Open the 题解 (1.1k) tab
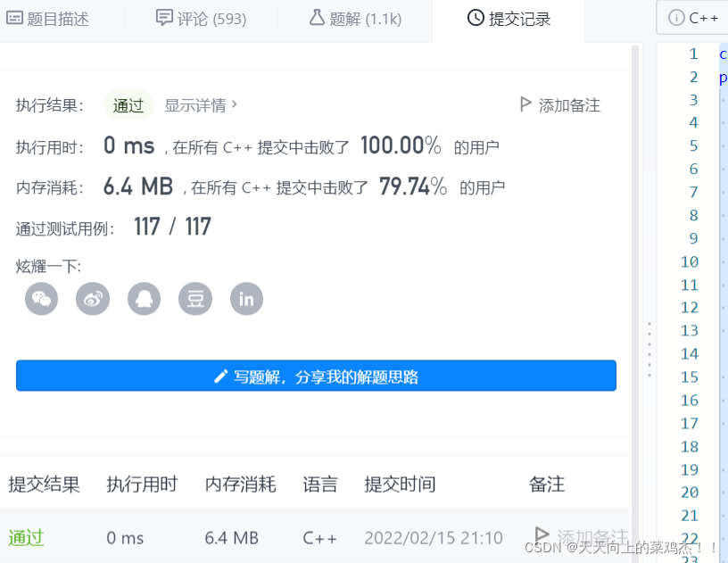 pos(357,17)
